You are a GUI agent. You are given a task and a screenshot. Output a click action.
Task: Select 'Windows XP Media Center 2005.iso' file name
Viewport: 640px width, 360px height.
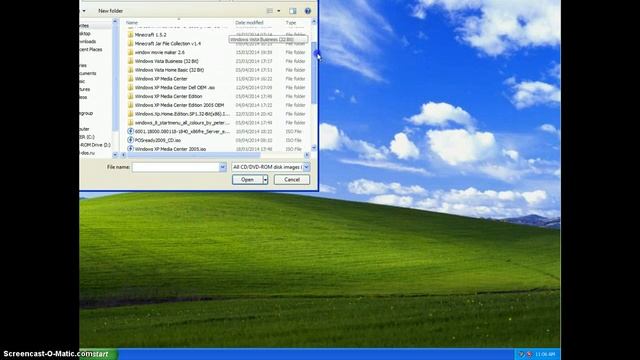(170, 149)
